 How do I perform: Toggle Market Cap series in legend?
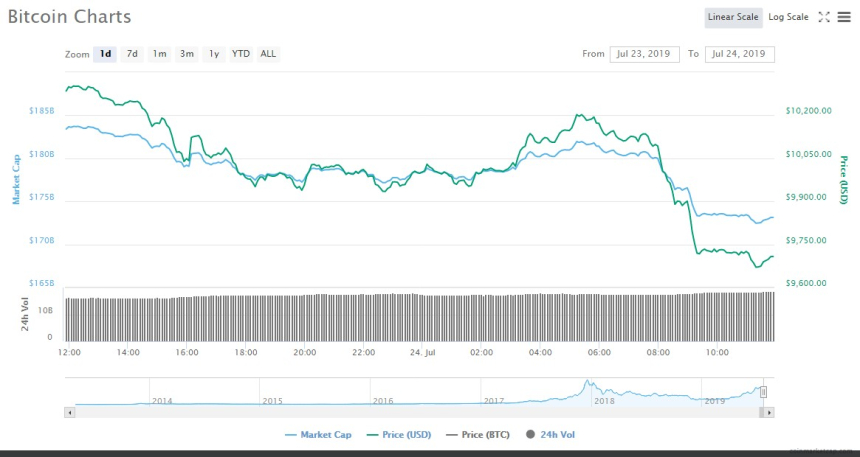pyautogui.click(x=319, y=434)
